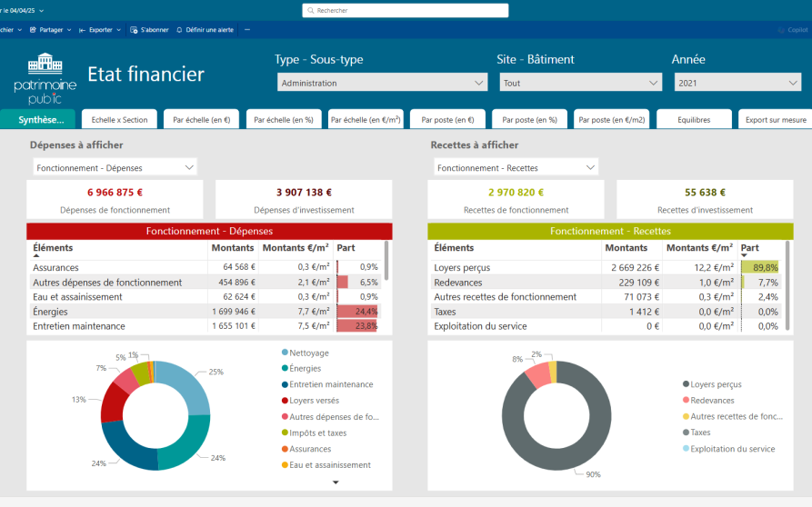Screen dimensions: 812x507
Task: Sort recettes table by Éléments header
Action: tap(454, 248)
